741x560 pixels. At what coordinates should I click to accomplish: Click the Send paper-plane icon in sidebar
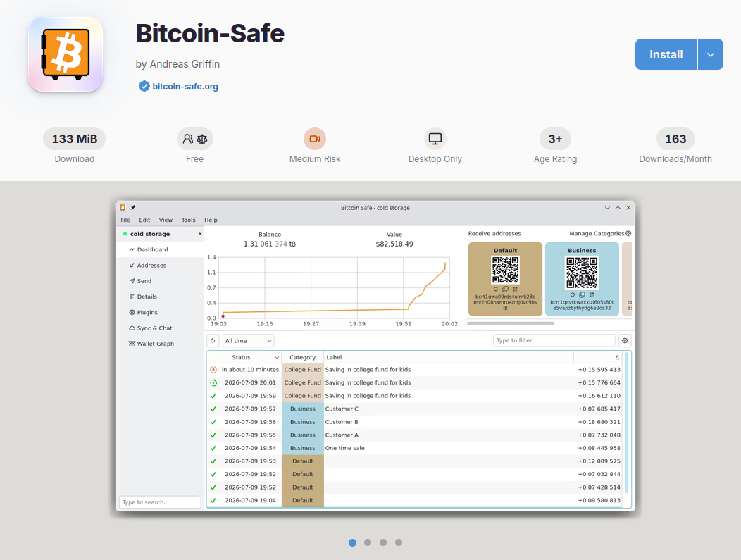click(132, 281)
